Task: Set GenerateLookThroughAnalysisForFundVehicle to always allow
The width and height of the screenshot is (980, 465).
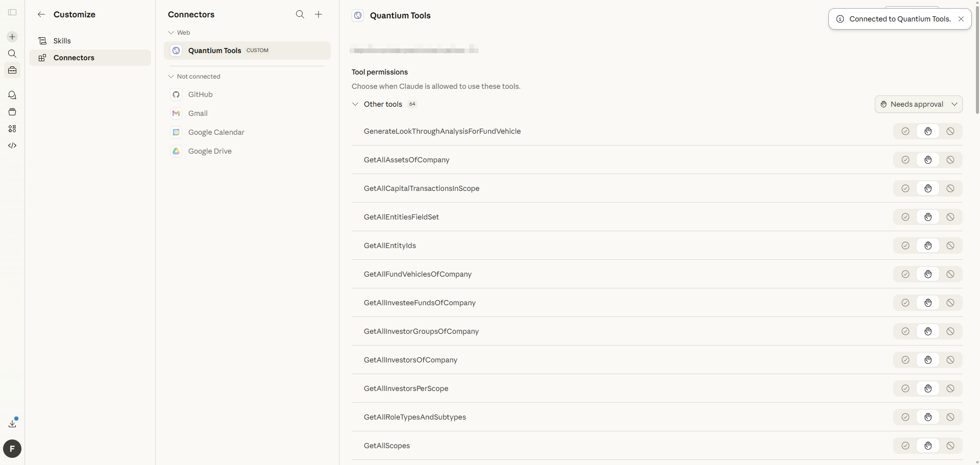Action: point(905,131)
